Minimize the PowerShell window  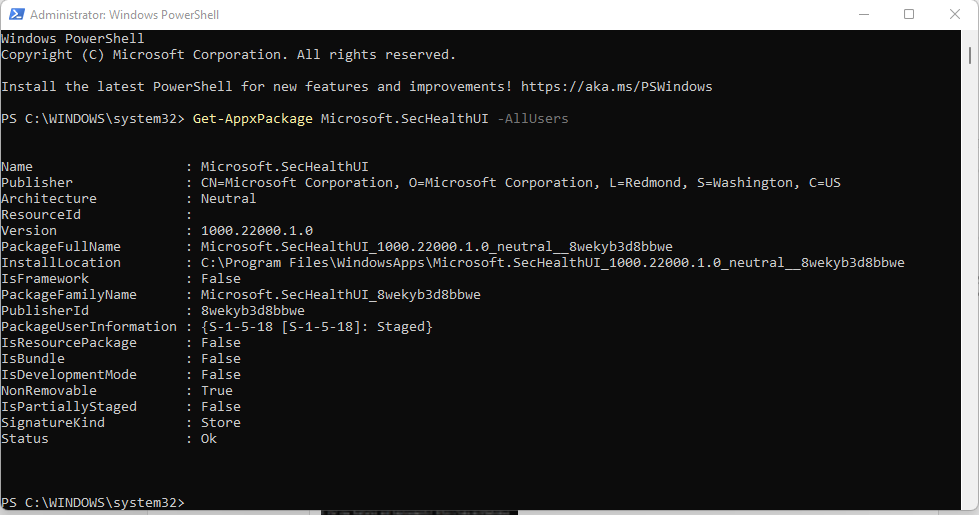click(864, 14)
